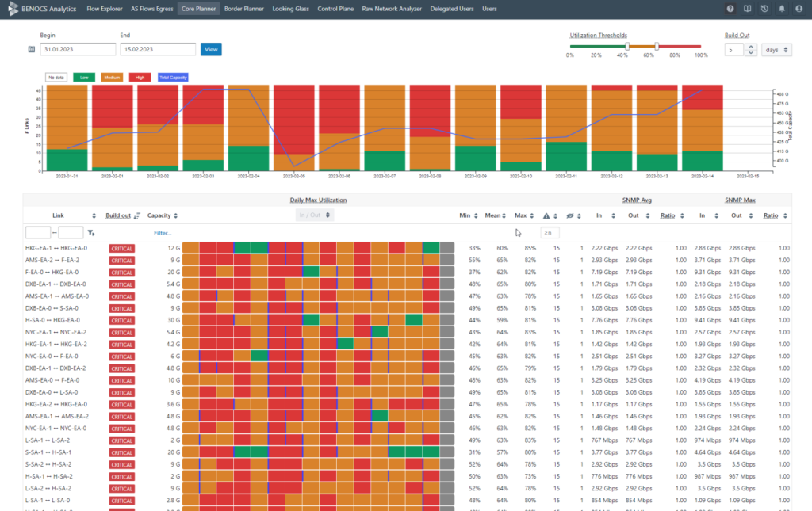Click the filter funnel icon under Link column
812x511 pixels.
click(x=91, y=233)
